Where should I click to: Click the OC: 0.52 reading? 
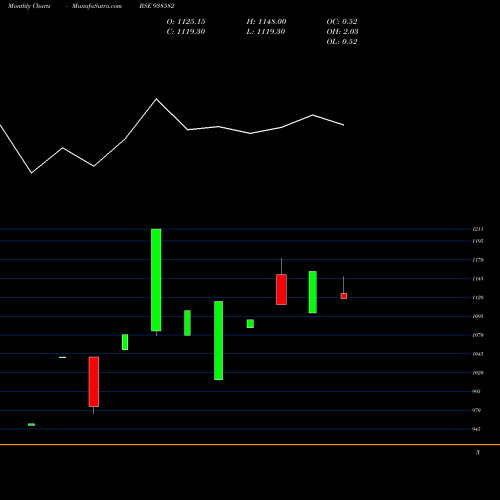342,22
